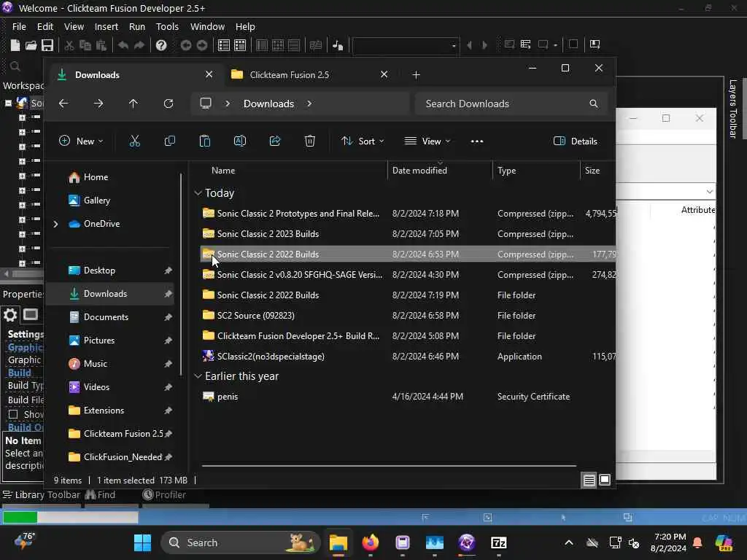Show hidden system tray icons
747x560 pixels.
pos(569,542)
